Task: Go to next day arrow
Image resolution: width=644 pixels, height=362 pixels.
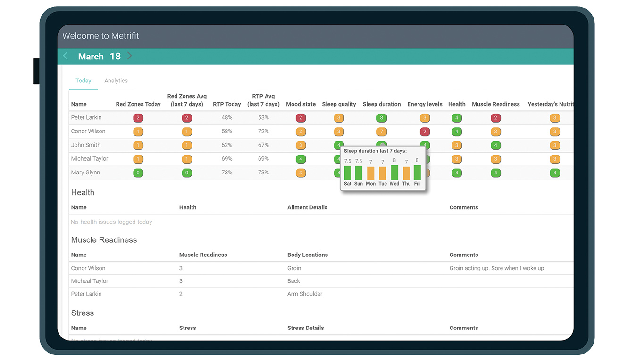Action: tap(129, 56)
